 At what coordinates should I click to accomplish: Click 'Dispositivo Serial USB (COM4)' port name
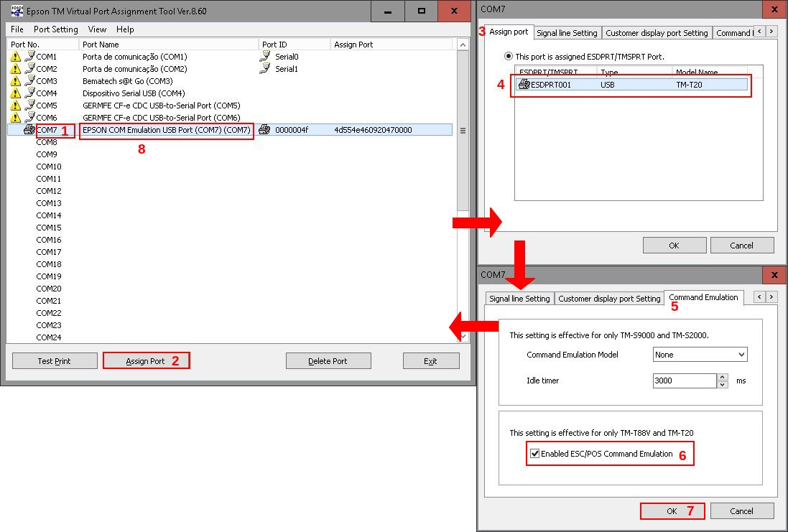134,93
